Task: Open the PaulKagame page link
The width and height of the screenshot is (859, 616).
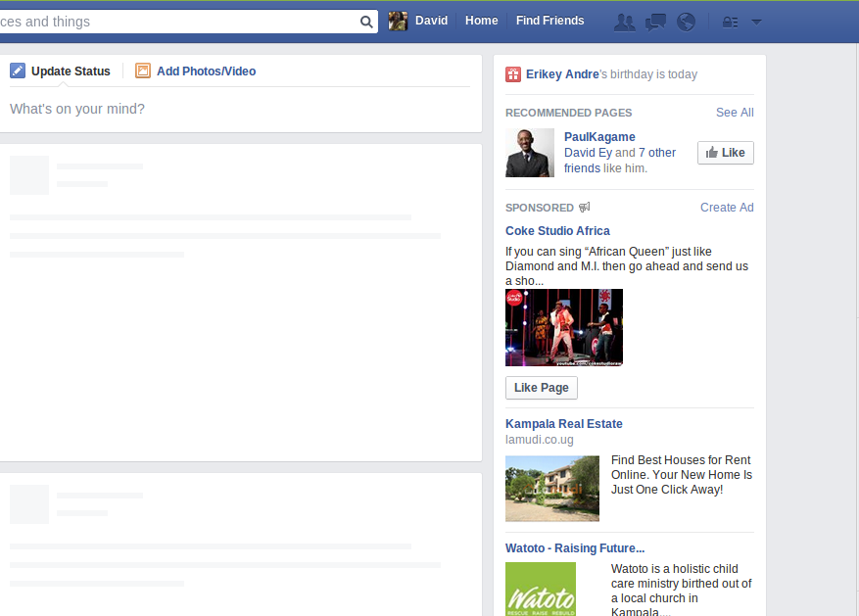Action: [x=599, y=137]
